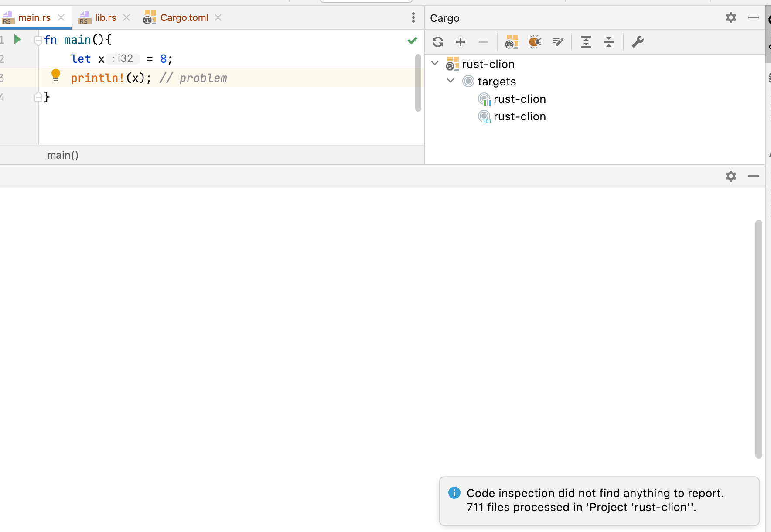Run main using the green gutter arrow

(17, 39)
